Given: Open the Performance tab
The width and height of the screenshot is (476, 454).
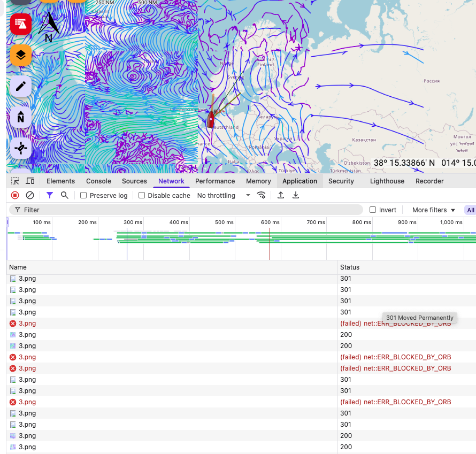Looking at the screenshot, I should point(215,181).
